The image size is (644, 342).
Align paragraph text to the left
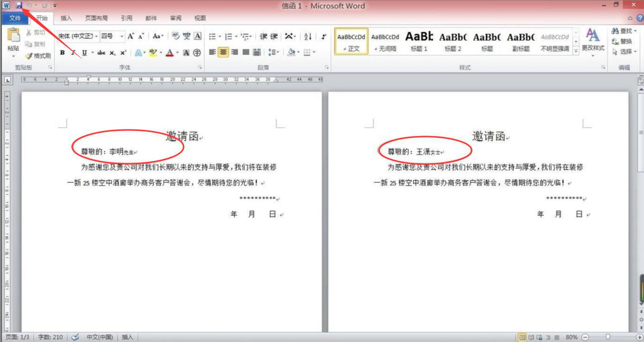[x=212, y=52]
